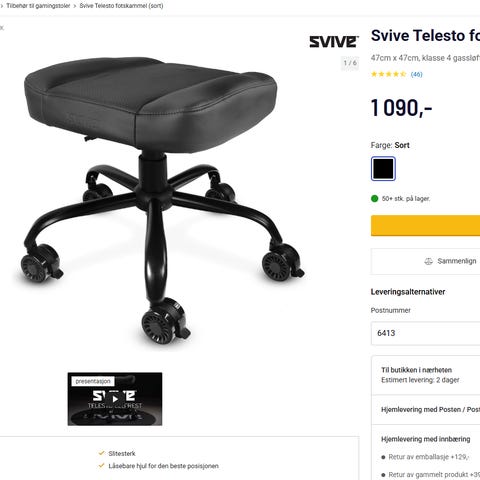Screen dimensions: 480x480
Task: Open Tilbehør til gamingstoler breadcrumb
Action: 38,6
